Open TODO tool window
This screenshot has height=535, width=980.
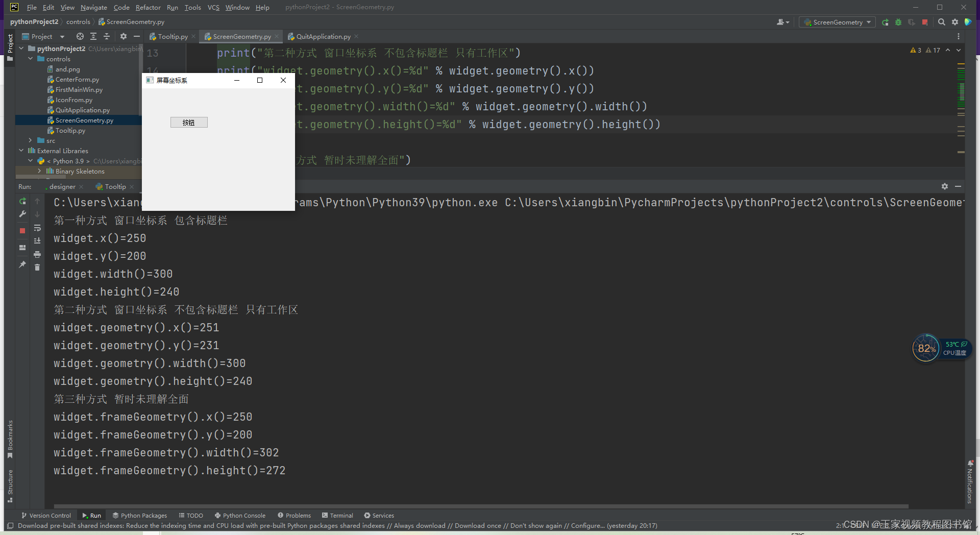[191, 516]
